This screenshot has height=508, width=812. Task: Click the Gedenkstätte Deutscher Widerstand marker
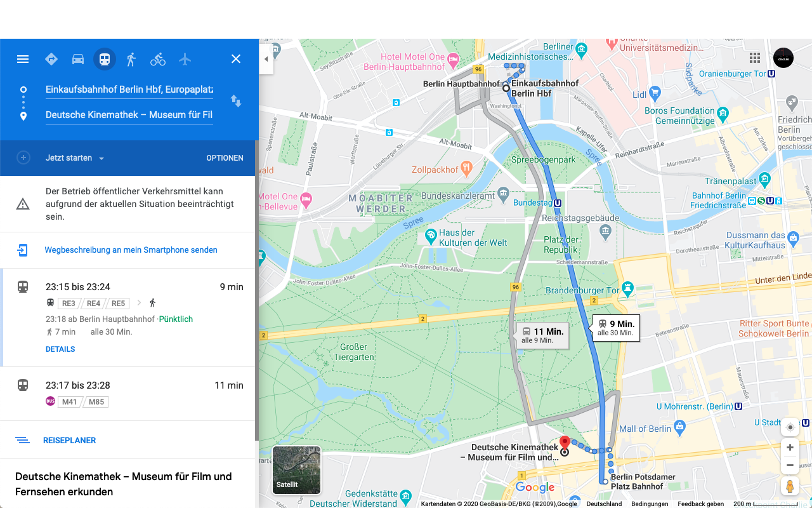click(x=405, y=497)
